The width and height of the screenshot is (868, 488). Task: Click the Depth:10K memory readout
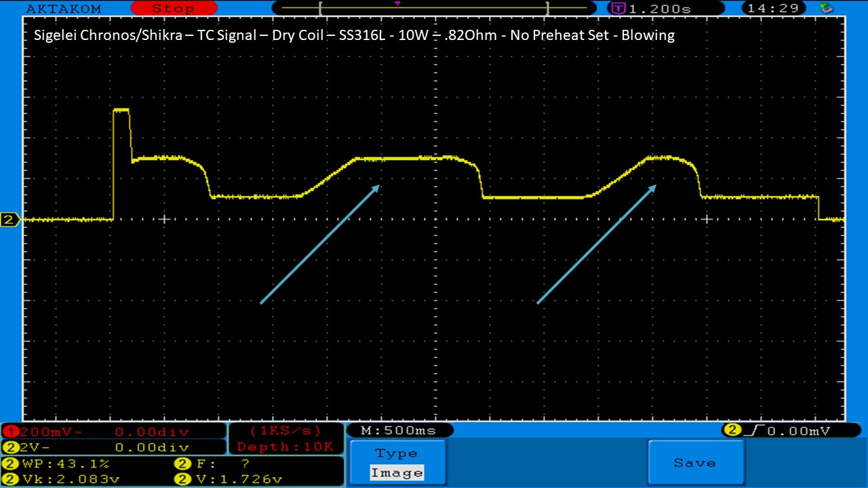[285, 447]
